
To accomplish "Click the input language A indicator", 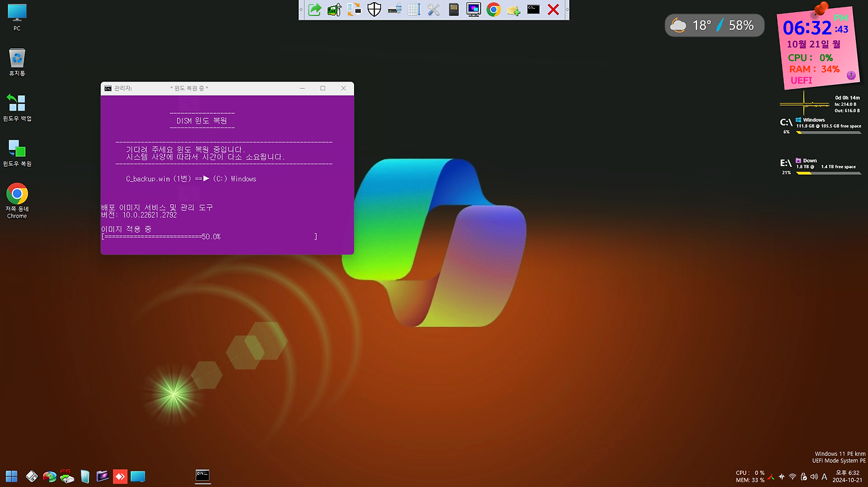I will (825, 476).
